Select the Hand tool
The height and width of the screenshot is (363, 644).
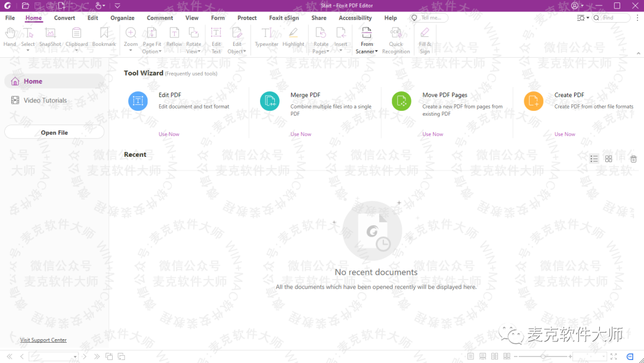pos(10,37)
